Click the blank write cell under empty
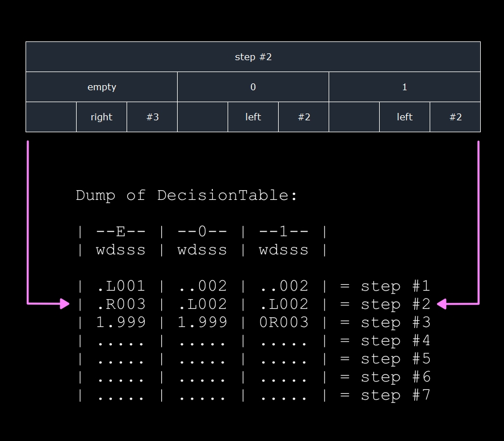 (51, 117)
